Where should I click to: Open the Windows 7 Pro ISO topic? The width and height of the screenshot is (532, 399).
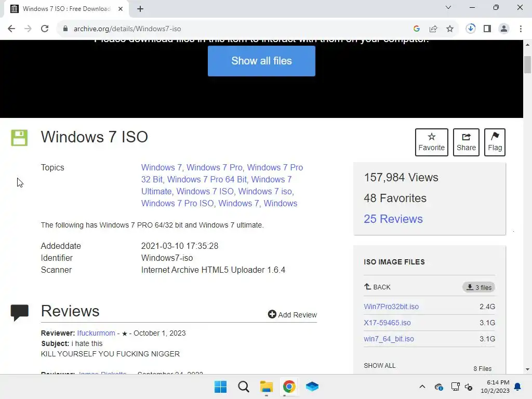tap(178, 203)
